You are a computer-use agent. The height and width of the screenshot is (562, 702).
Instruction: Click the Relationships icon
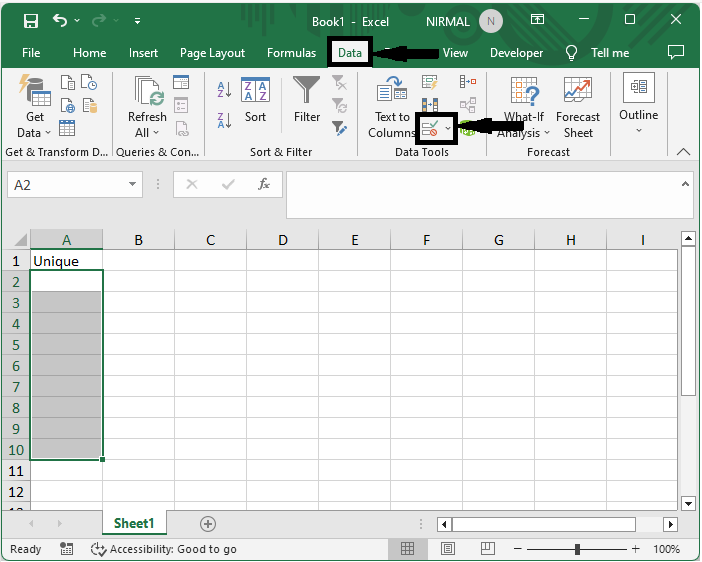[468, 106]
